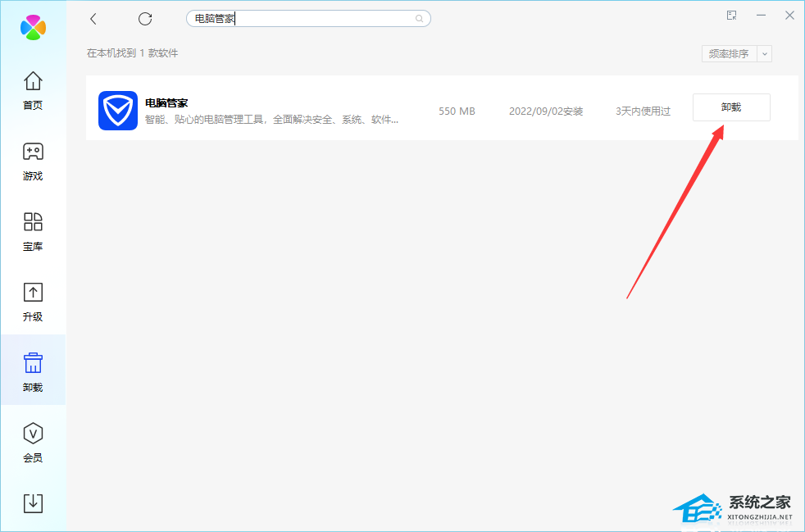805x532 pixels.
Task: Click the 550 MB size value
Action: 457,111
